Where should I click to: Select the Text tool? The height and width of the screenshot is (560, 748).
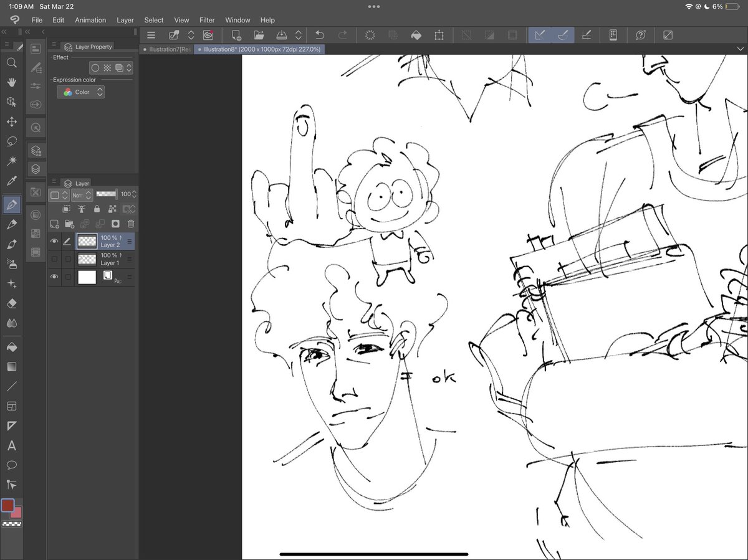(x=11, y=446)
